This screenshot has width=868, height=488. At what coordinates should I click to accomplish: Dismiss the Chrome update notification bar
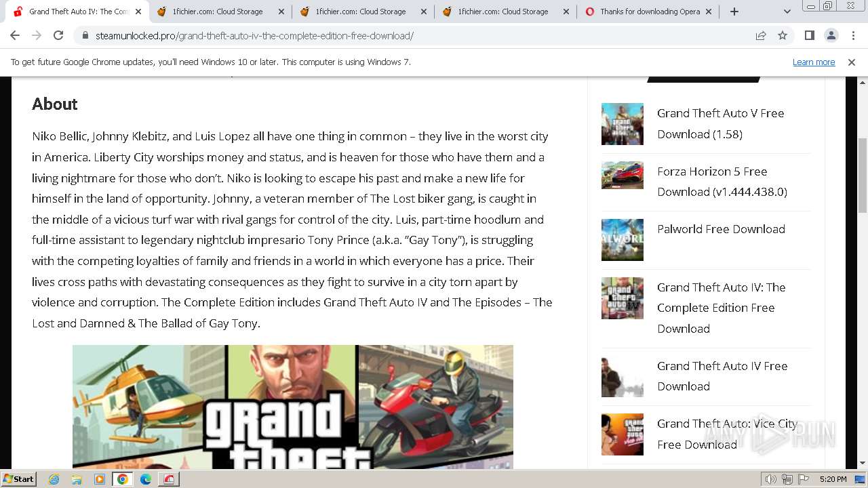[852, 62]
